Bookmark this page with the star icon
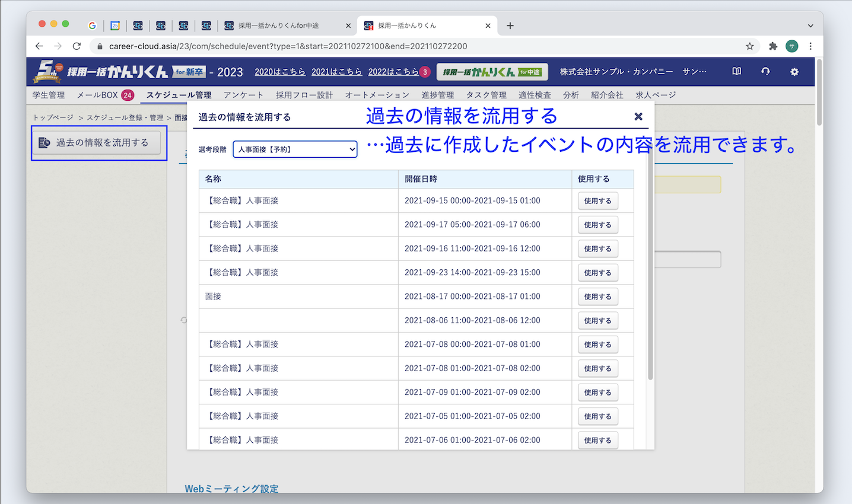 750,46
